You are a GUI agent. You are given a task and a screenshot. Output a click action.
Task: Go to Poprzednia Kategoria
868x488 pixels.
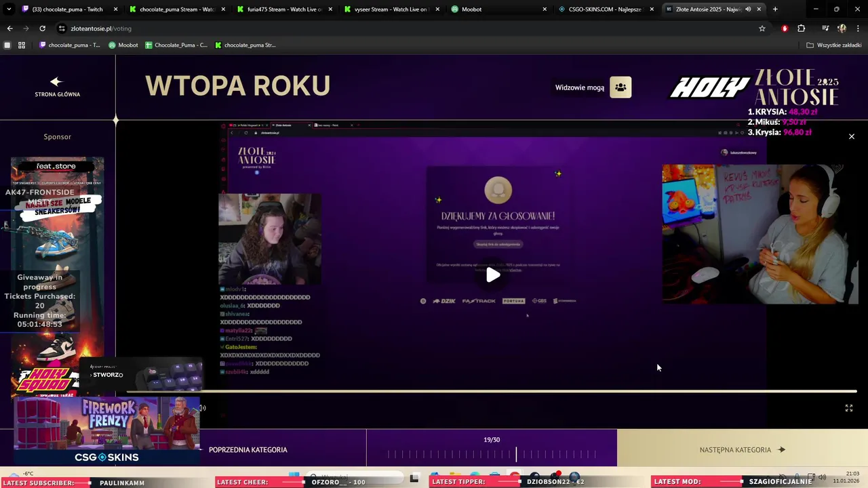[x=248, y=449]
